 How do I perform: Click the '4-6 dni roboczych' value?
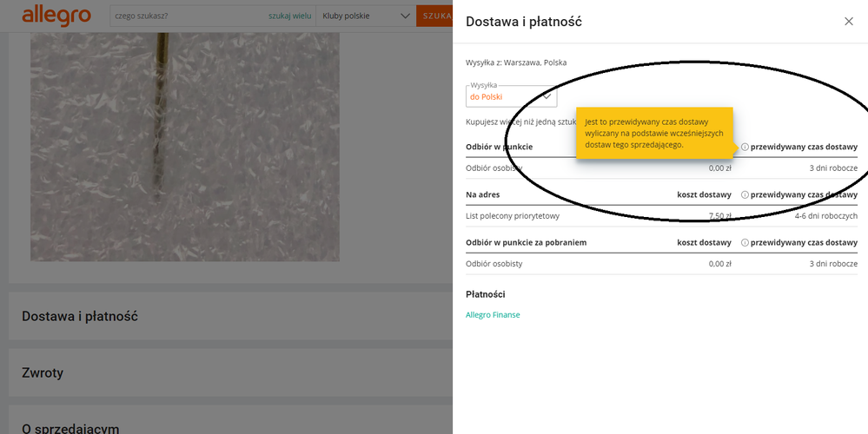point(826,216)
